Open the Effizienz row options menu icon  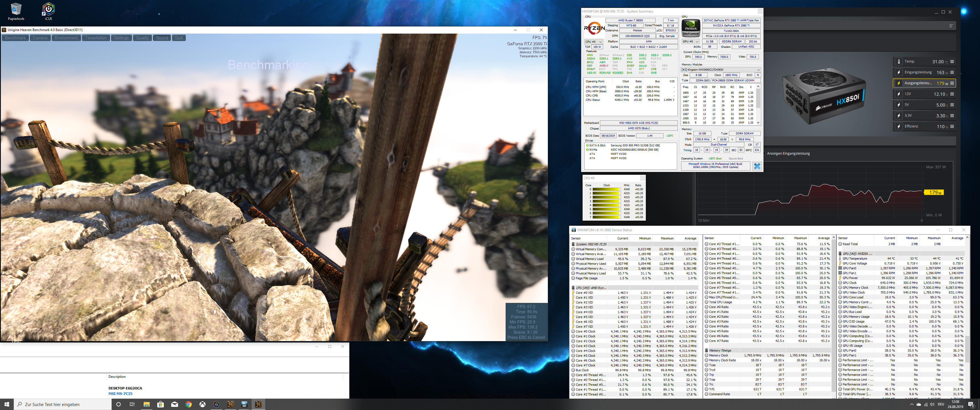(x=952, y=126)
